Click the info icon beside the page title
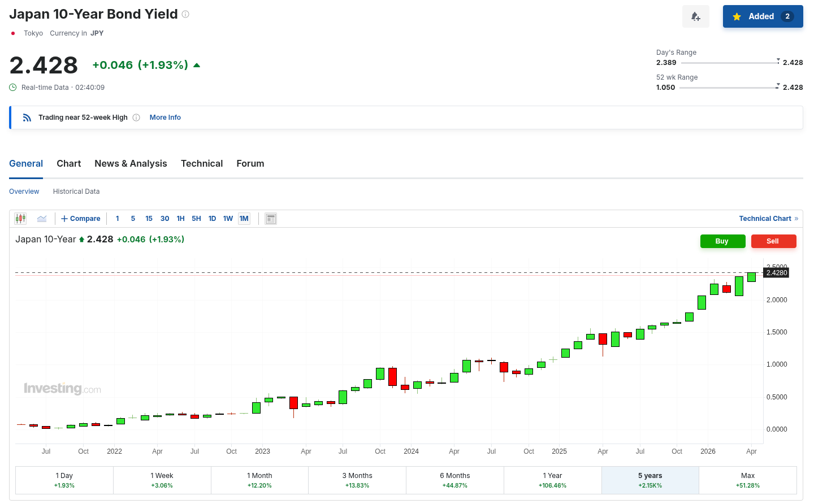Screen dimensions: 814x504 (185, 14)
